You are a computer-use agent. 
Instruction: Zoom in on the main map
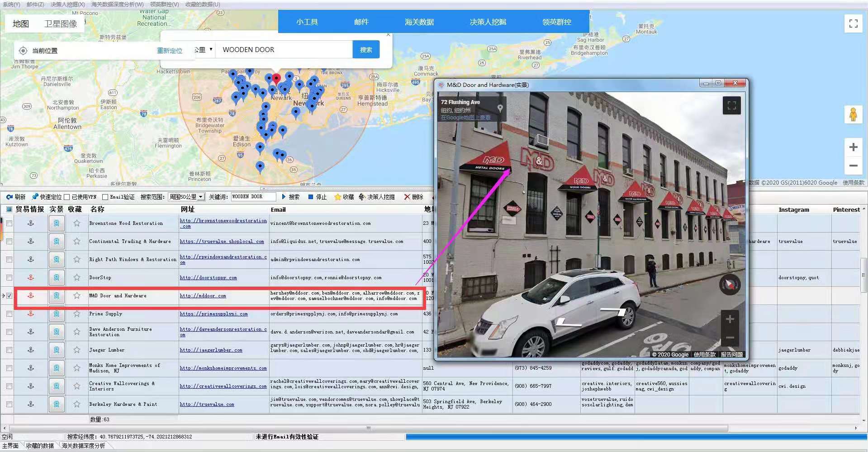tap(853, 147)
